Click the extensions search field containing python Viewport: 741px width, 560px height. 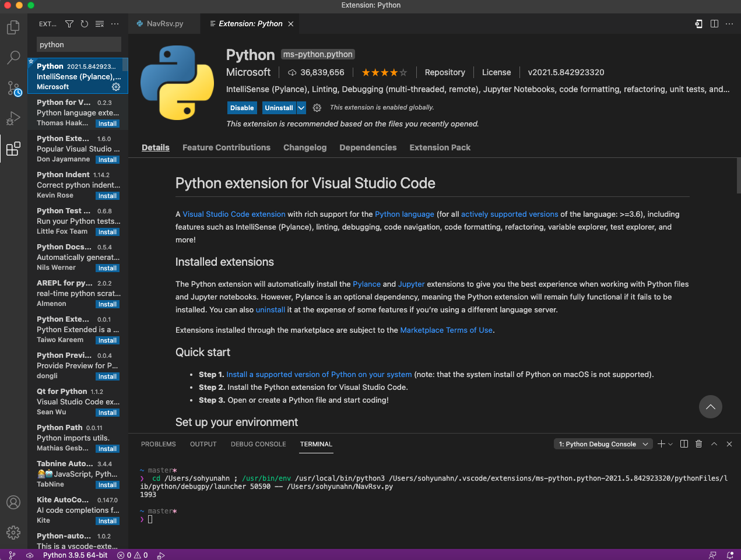tap(79, 44)
